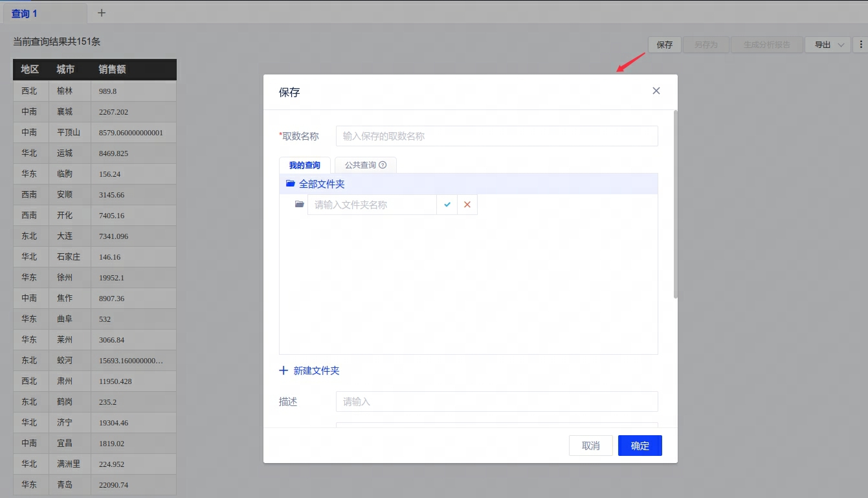Switch to the 我的查询 tab
868x498 pixels.
[304, 165]
